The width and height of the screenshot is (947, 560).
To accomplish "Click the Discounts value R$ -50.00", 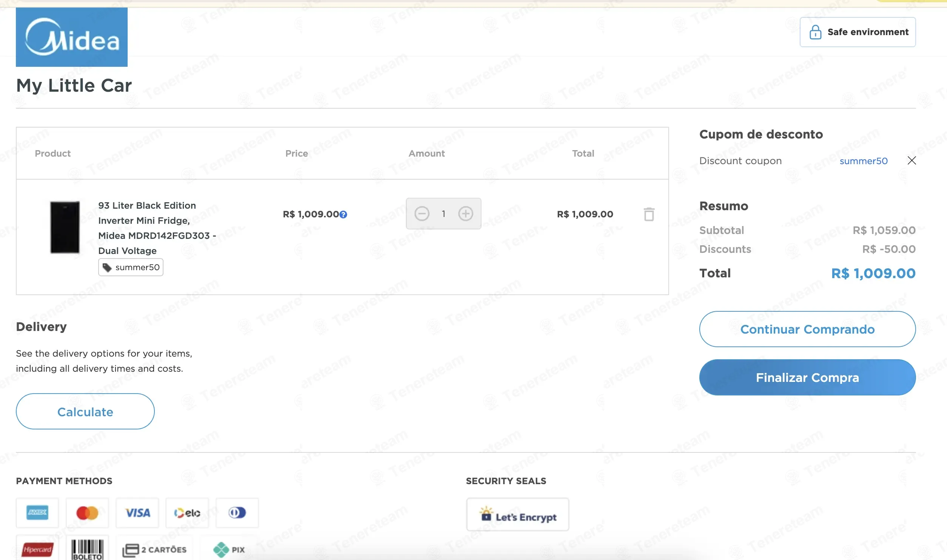I will (x=889, y=249).
